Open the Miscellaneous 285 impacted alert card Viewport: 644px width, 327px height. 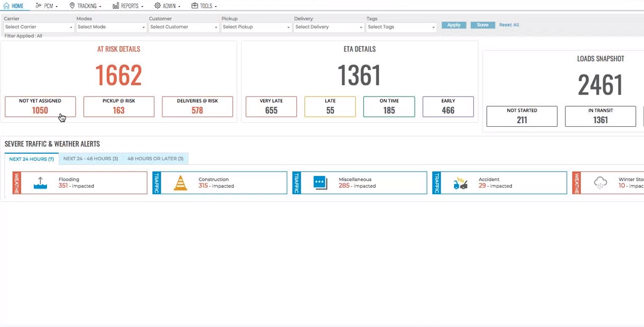coord(360,183)
